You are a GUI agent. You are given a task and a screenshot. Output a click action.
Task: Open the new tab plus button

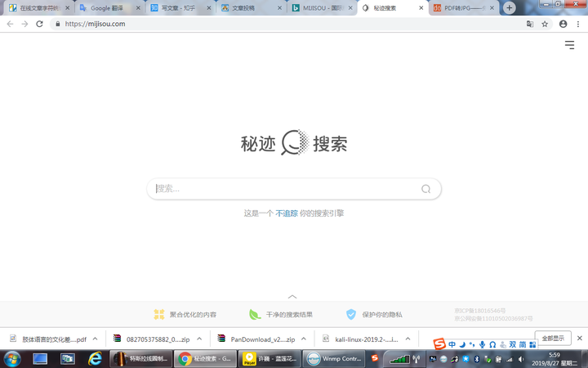click(510, 8)
